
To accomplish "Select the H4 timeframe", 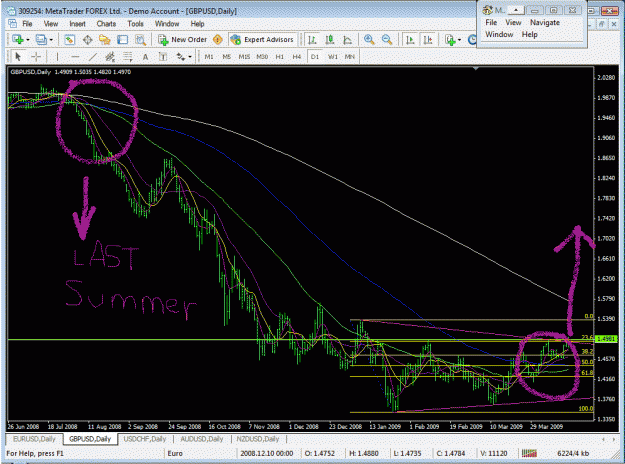I will (297, 57).
